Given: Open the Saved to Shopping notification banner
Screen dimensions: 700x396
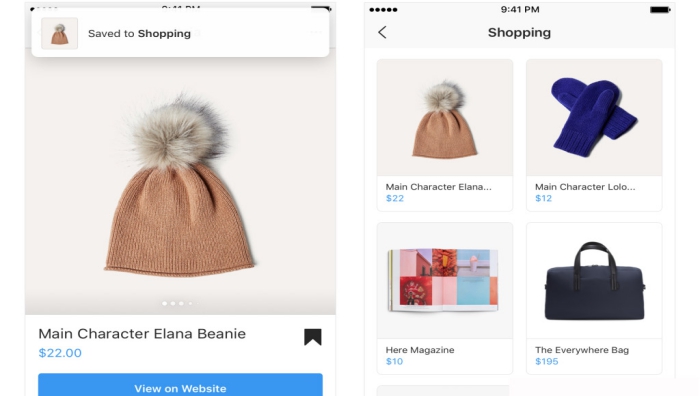Looking at the screenshot, I should pos(180,33).
